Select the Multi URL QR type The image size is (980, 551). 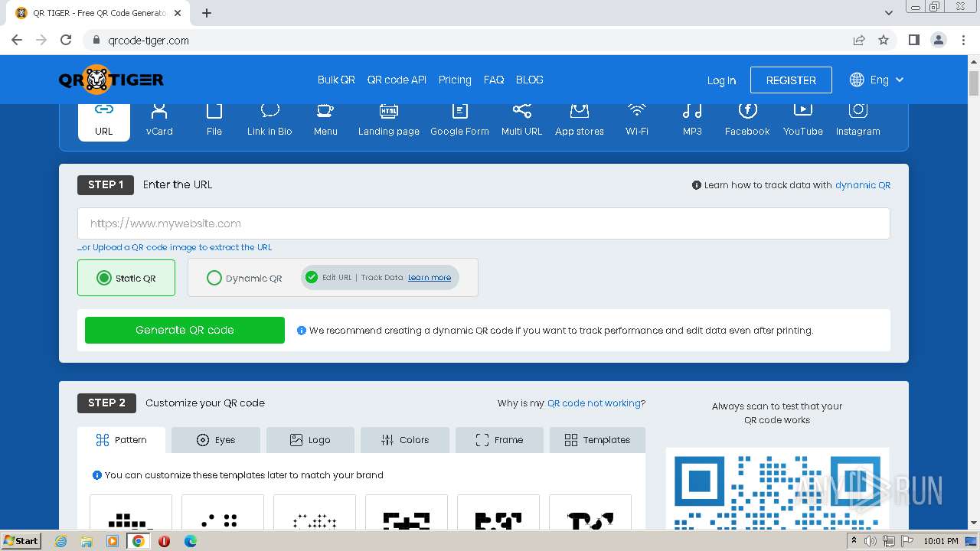521,120
